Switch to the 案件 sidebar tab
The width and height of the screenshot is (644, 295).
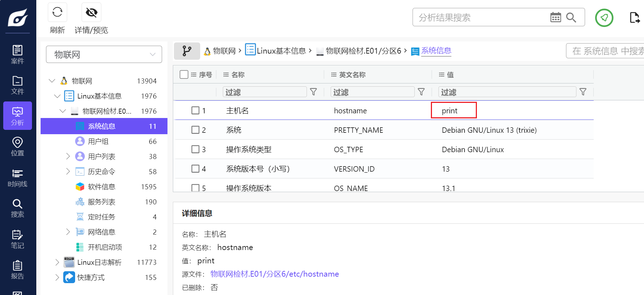tap(17, 54)
